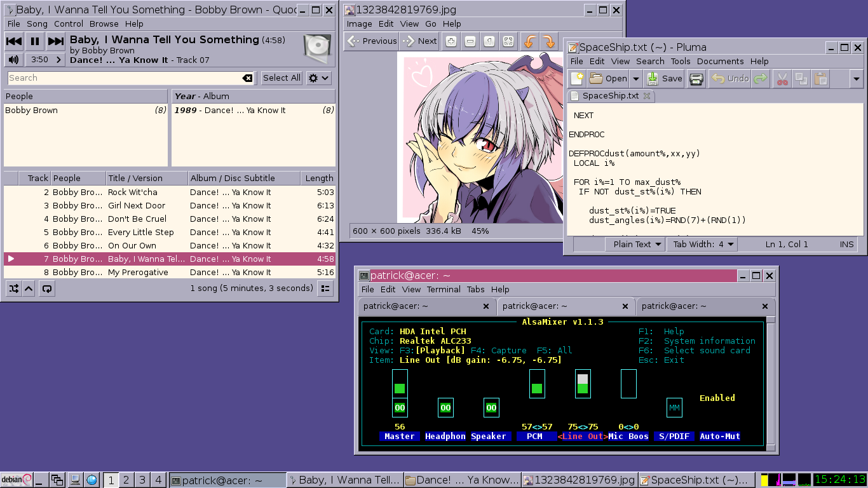
Task: Skip to previous track in Quod Libet
Action: pyautogui.click(x=14, y=42)
